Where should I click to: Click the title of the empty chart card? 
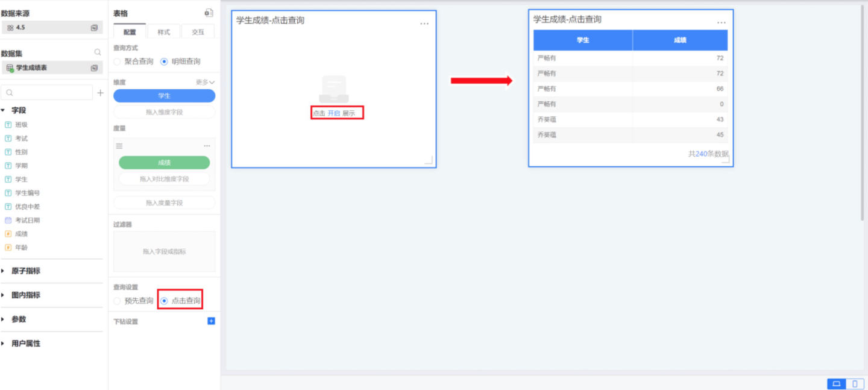coord(270,20)
